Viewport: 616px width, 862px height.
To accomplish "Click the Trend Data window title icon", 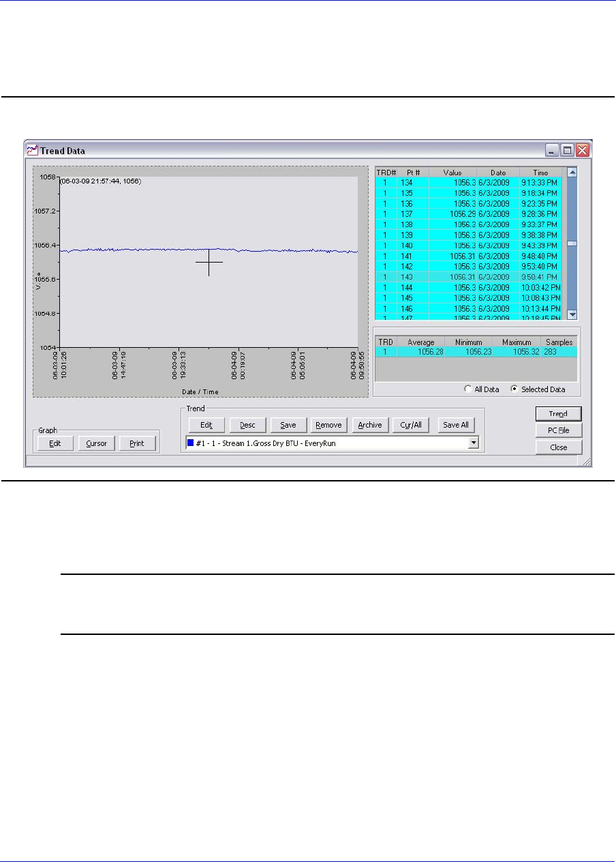I will [32, 149].
